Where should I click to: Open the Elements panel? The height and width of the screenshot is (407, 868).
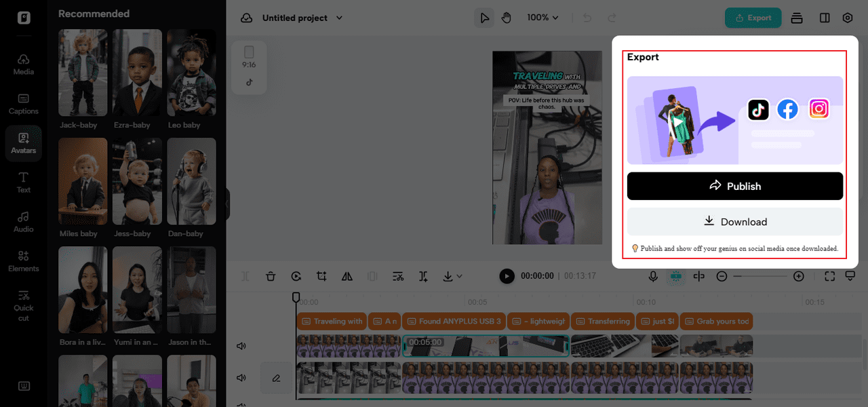24,261
